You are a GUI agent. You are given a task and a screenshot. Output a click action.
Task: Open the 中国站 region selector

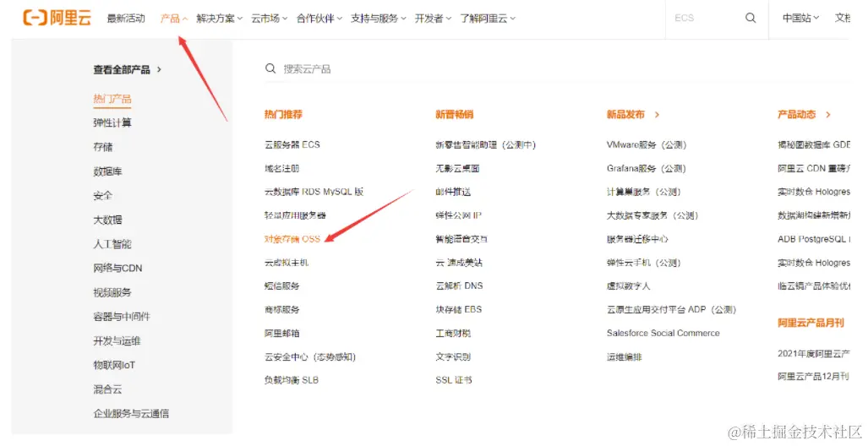click(x=800, y=19)
